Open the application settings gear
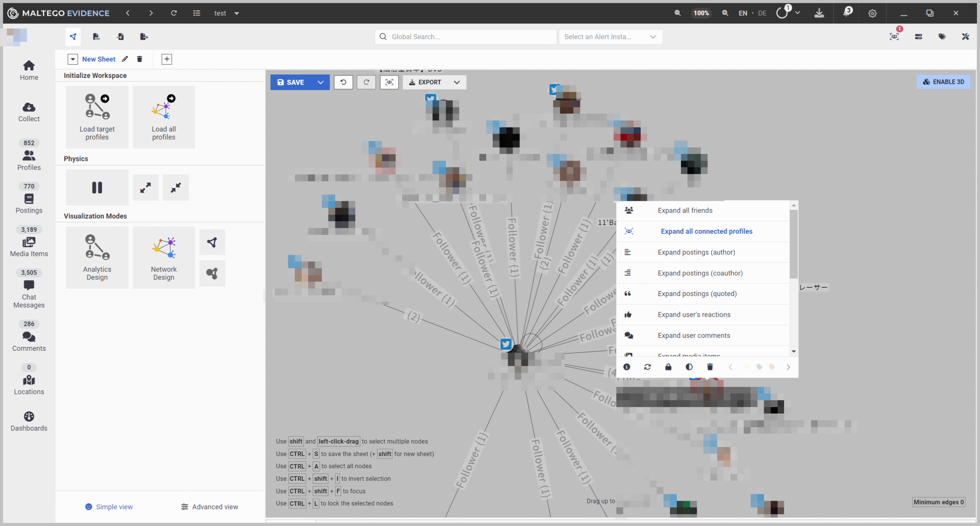This screenshot has height=526, width=980. (x=872, y=13)
